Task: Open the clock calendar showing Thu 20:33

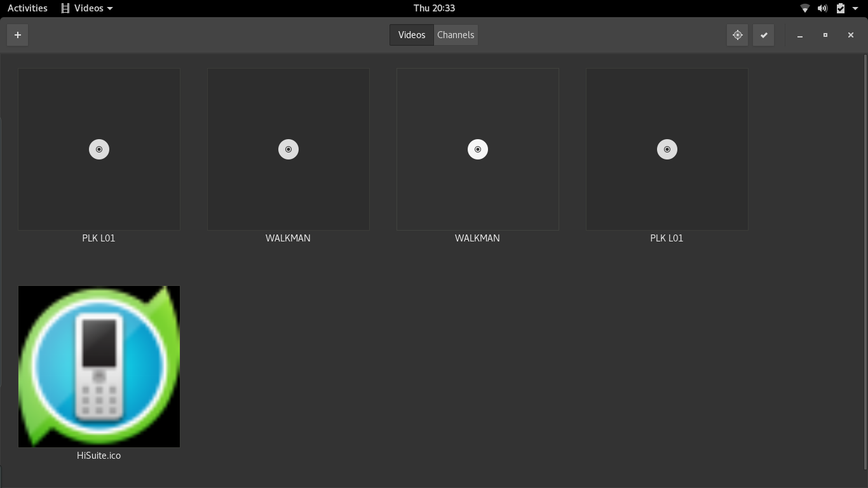Action: [x=434, y=8]
